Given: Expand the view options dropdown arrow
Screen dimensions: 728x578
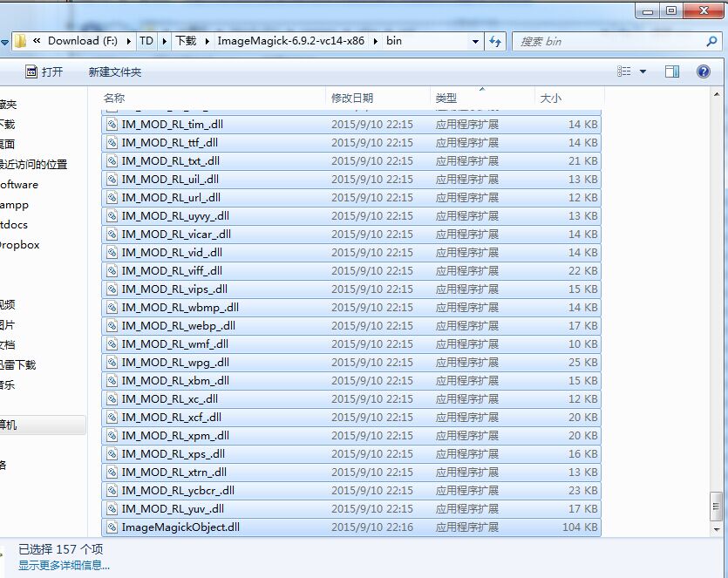Looking at the screenshot, I should (643, 71).
